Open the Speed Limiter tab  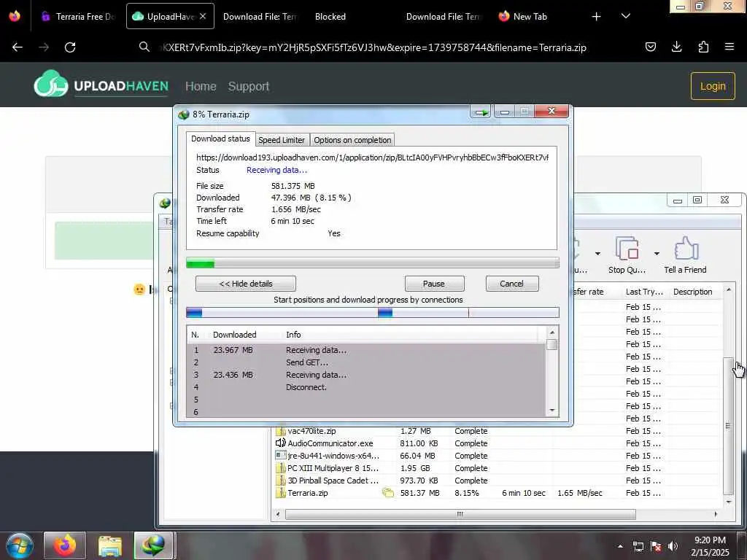pos(282,140)
